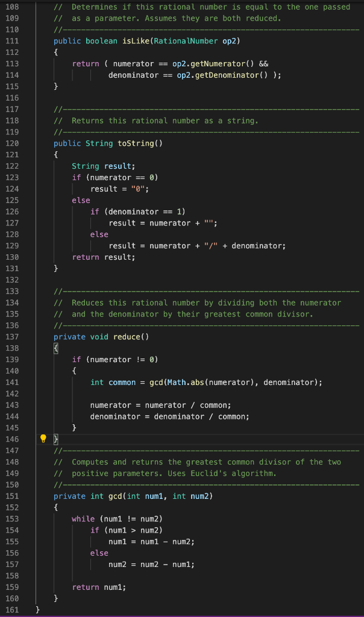Image resolution: width=364 pixels, height=617 pixels.
Task: Click 'String result;' declaration
Action: coord(104,166)
